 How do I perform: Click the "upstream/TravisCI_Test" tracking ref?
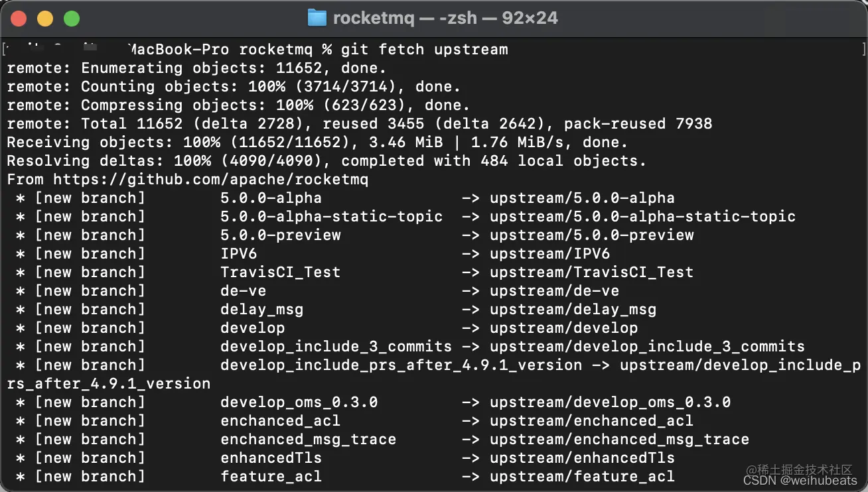coord(592,273)
